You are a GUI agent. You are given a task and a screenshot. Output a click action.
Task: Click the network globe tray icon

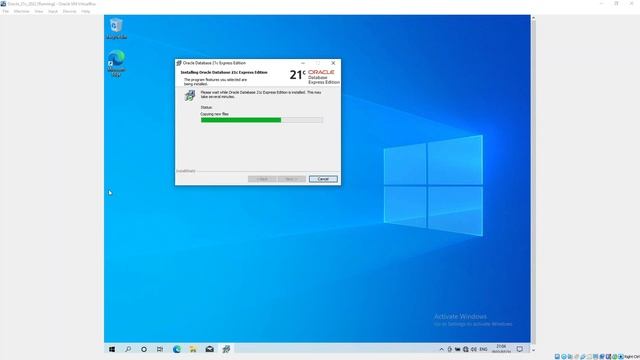coord(466,349)
